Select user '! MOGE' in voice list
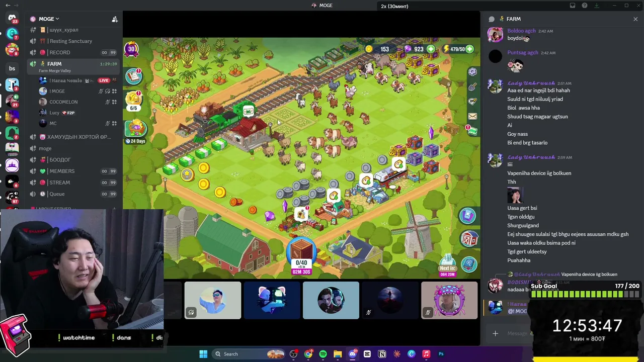644x362 pixels. (x=78, y=92)
